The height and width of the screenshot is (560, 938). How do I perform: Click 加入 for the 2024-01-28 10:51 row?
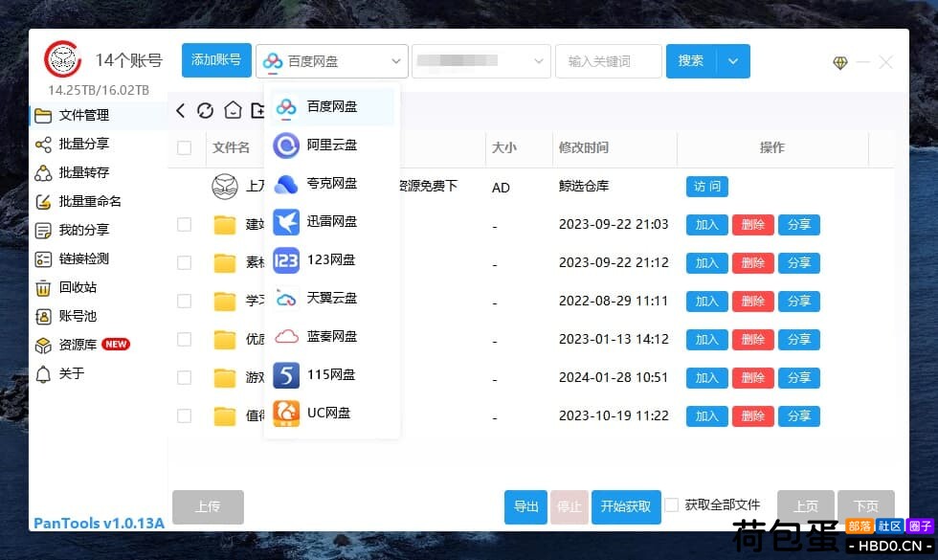point(707,378)
